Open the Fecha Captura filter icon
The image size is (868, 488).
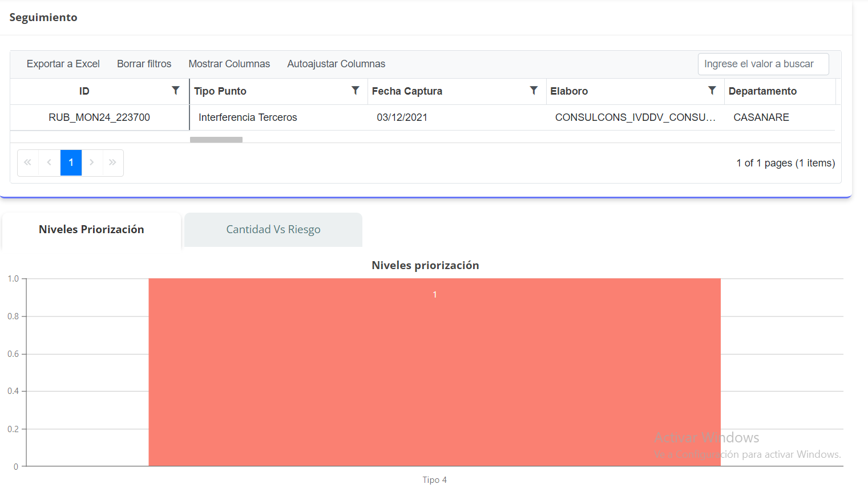[x=534, y=91]
